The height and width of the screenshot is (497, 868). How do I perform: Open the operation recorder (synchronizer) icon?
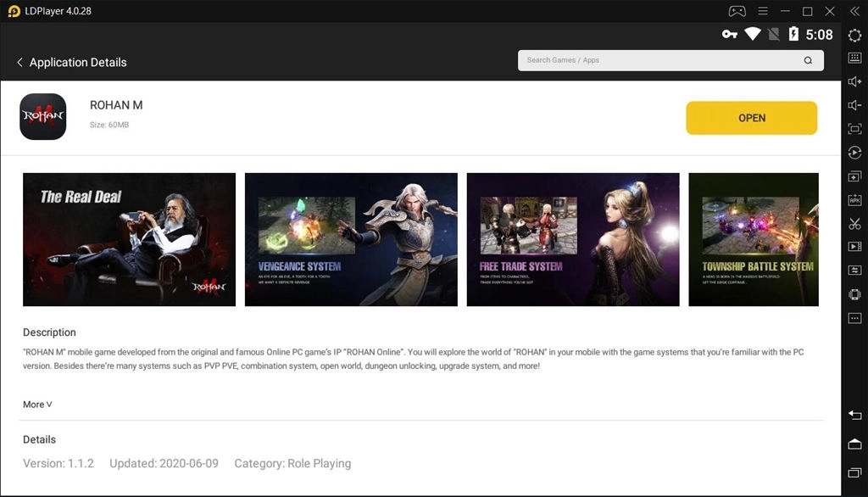point(854,153)
